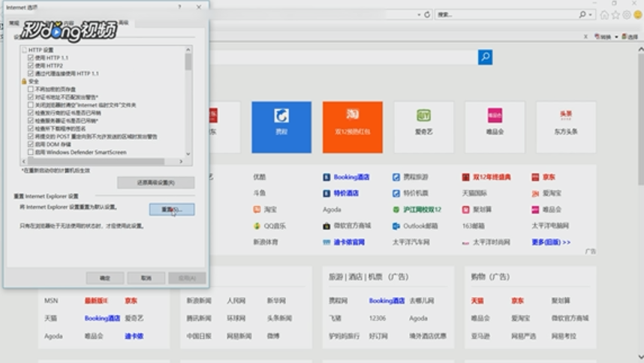644x363 pixels.
Task: Click the page search text box
Action: pyautogui.click(x=345, y=57)
